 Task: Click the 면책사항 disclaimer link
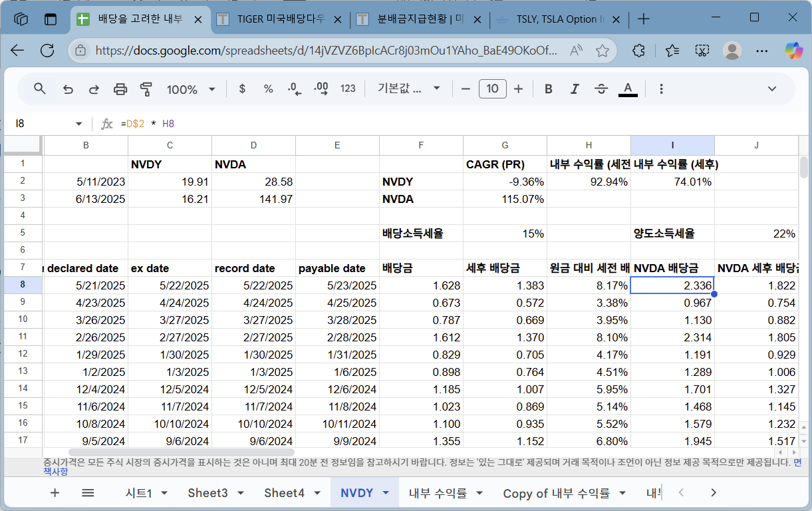coord(798,461)
